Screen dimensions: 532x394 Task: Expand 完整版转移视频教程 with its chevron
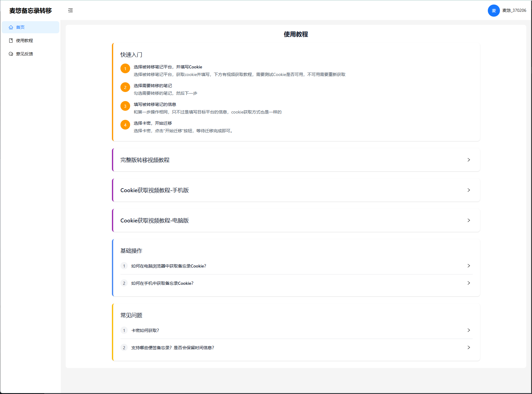[469, 160]
